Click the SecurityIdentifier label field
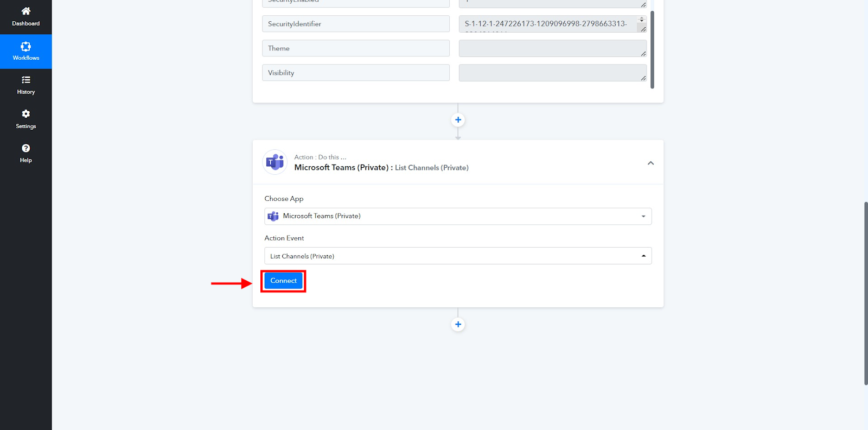This screenshot has width=868, height=430. pyautogui.click(x=356, y=24)
